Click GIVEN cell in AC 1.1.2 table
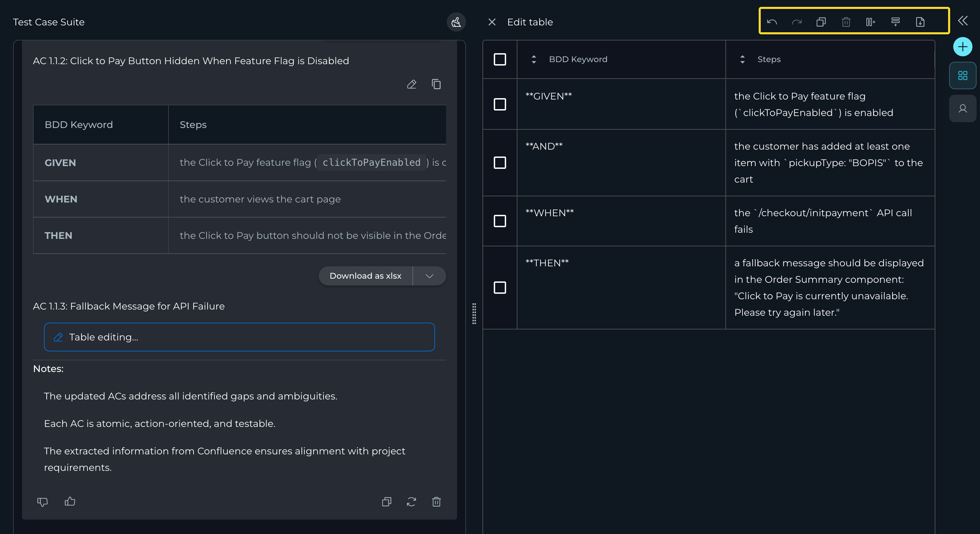 (x=101, y=163)
